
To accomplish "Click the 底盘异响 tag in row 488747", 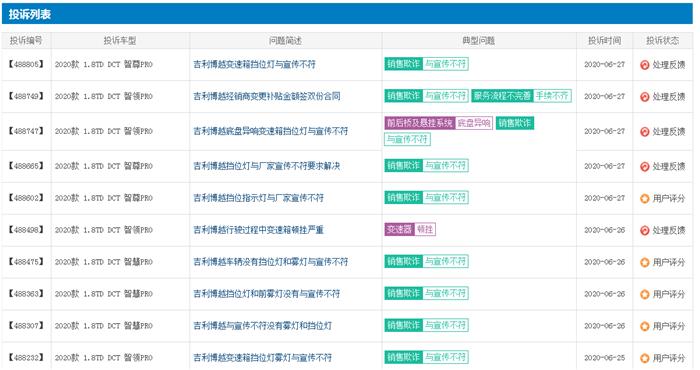I will tap(474, 123).
